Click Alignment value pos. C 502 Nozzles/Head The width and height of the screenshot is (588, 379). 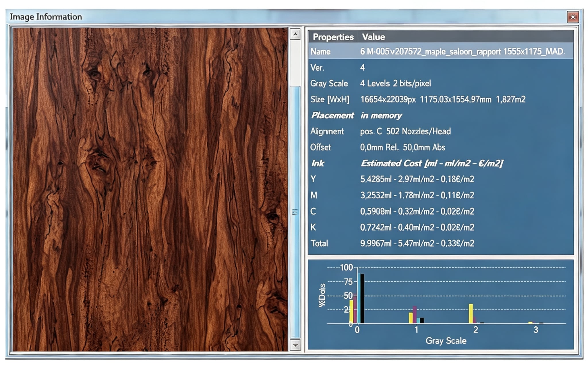click(x=405, y=132)
